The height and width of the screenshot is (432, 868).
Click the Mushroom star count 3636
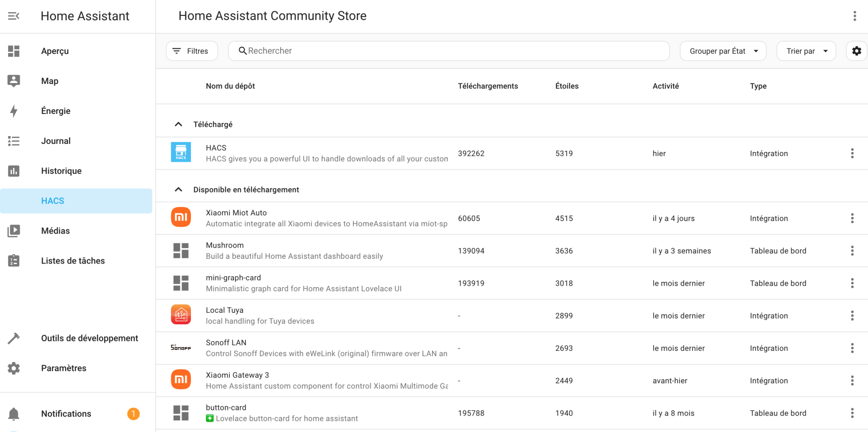tap(564, 251)
